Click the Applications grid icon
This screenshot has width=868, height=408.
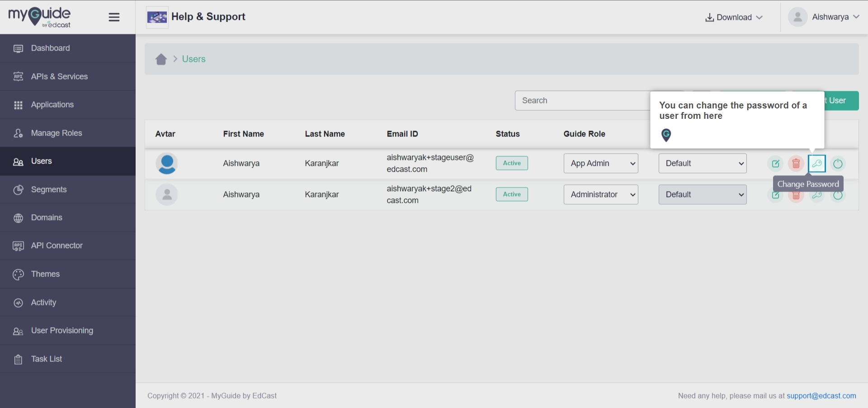[18, 105]
